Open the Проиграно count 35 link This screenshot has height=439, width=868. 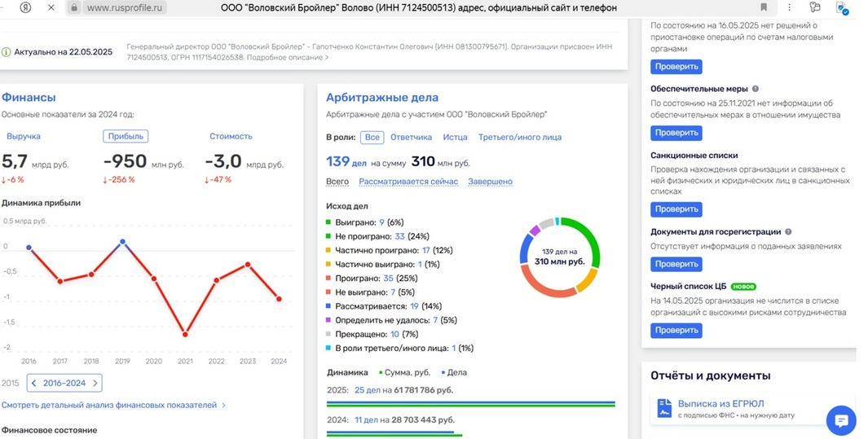[x=387, y=278]
